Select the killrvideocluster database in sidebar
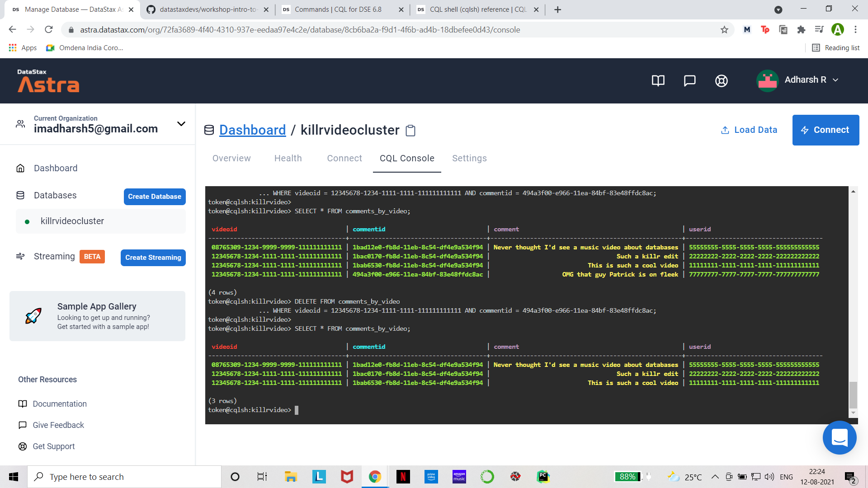The width and height of the screenshot is (868, 488). click(72, 221)
